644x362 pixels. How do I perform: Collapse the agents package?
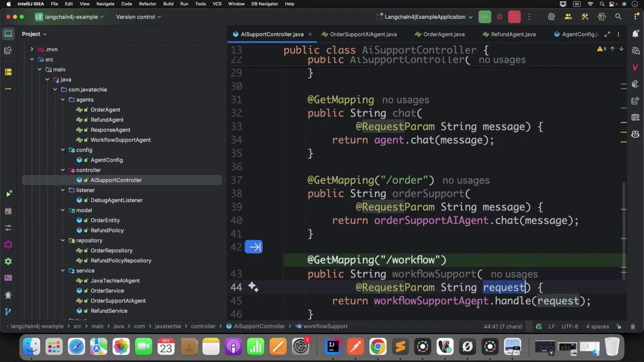63,100
